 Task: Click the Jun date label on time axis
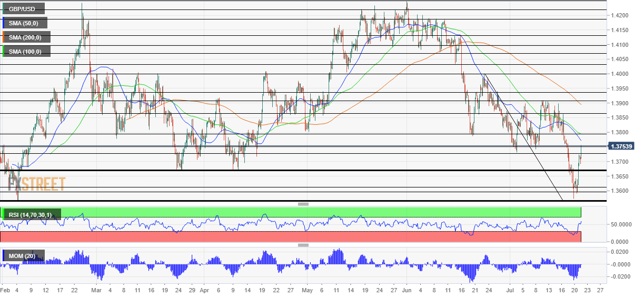click(x=406, y=290)
